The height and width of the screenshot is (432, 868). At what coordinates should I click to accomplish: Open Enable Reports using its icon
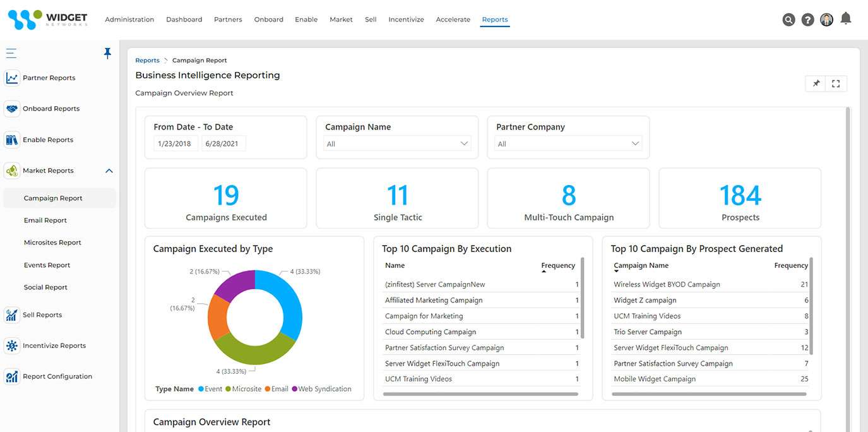click(12, 139)
